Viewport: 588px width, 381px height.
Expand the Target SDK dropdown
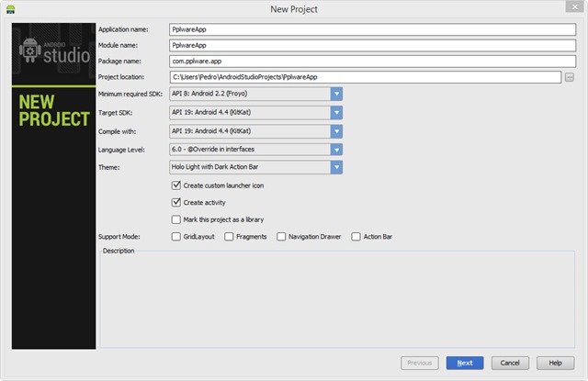(337, 112)
